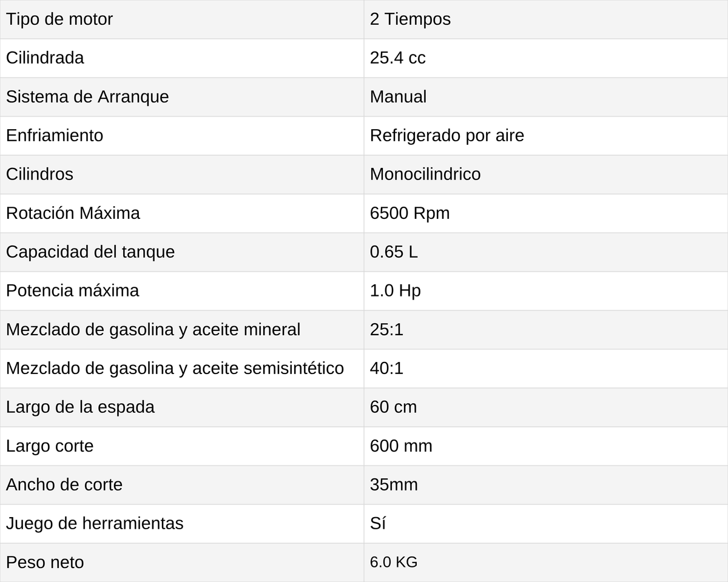This screenshot has width=728, height=582.
Task: Select the '6500 Rpm' value
Action: pyautogui.click(x=410, y=213)
